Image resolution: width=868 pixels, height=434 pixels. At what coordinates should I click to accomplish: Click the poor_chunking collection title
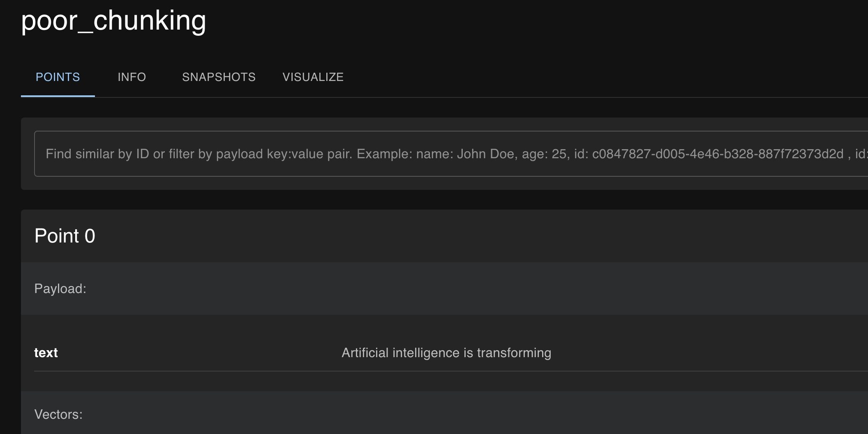113,21
